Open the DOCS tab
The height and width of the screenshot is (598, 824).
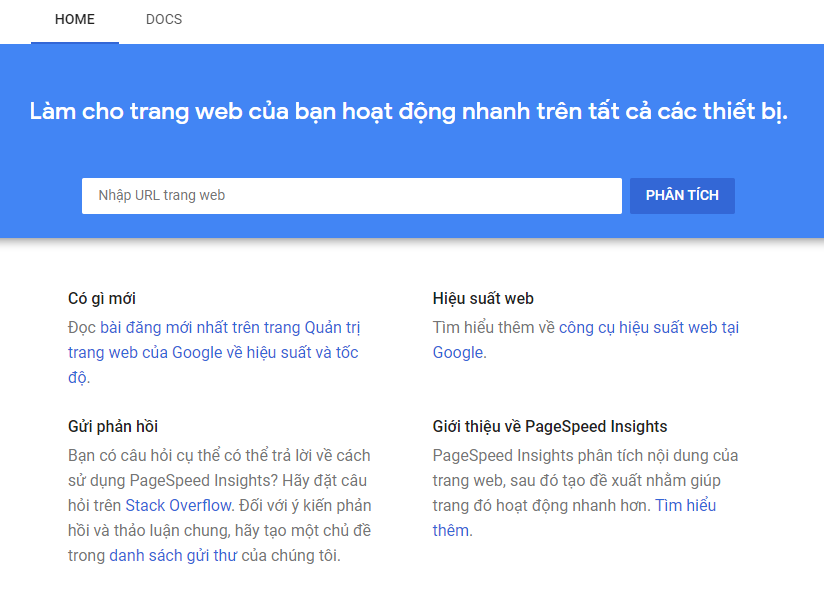pyautogui.click(x=164, y=19)
